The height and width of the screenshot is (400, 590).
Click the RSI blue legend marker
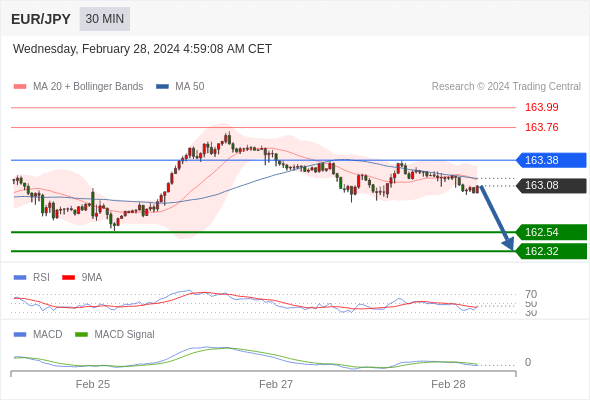click(x=20, y=278)
